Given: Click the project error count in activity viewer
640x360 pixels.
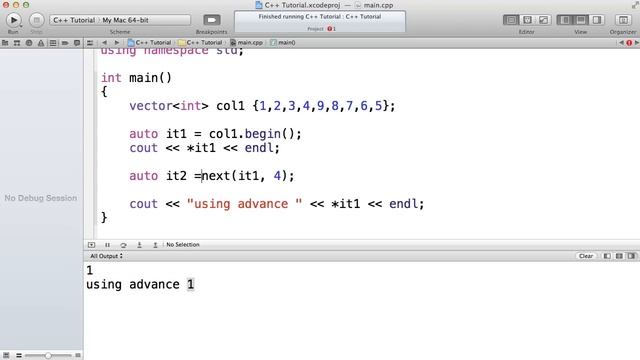Looking at the screenshot, I should [x=331, y=29].
